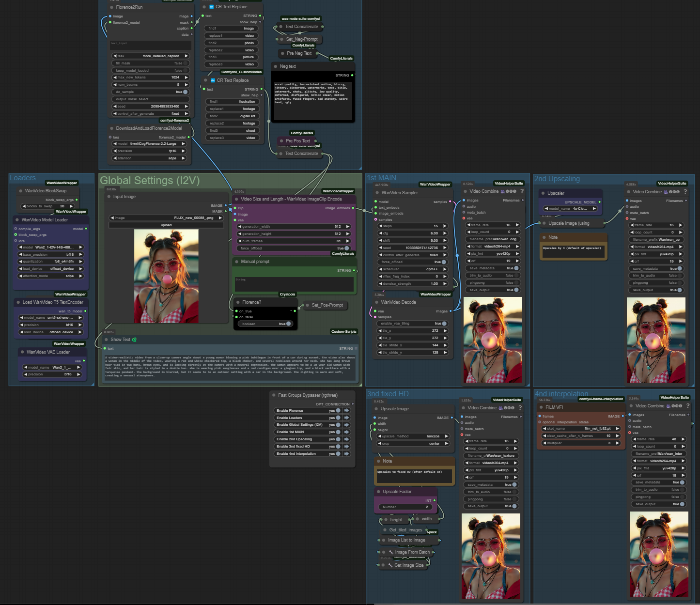700x605 pixels.
Task: Click help question mark on 1st MAIN Video Combine
Action: pos(522,191)
